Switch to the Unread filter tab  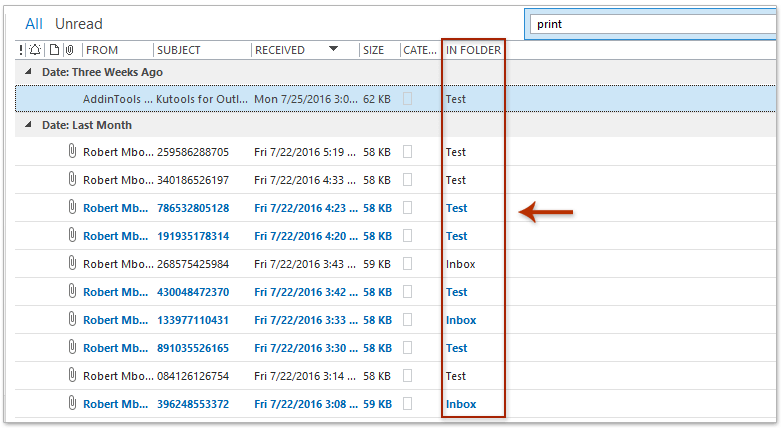(x=79, y=24)
